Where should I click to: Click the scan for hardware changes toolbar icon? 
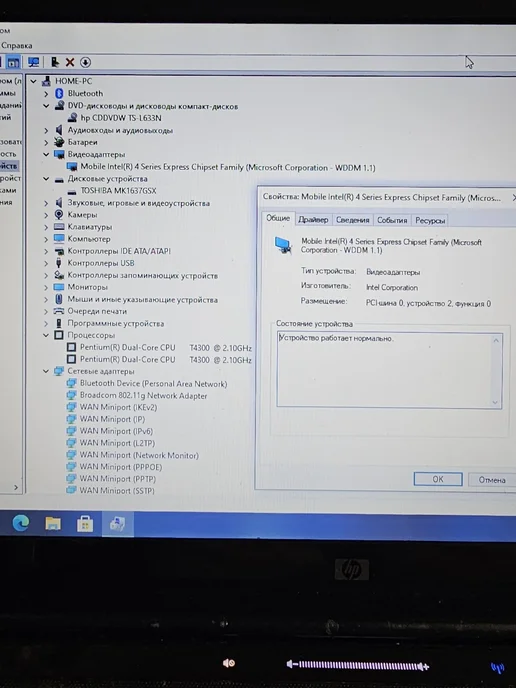click(x=33, y=62)
